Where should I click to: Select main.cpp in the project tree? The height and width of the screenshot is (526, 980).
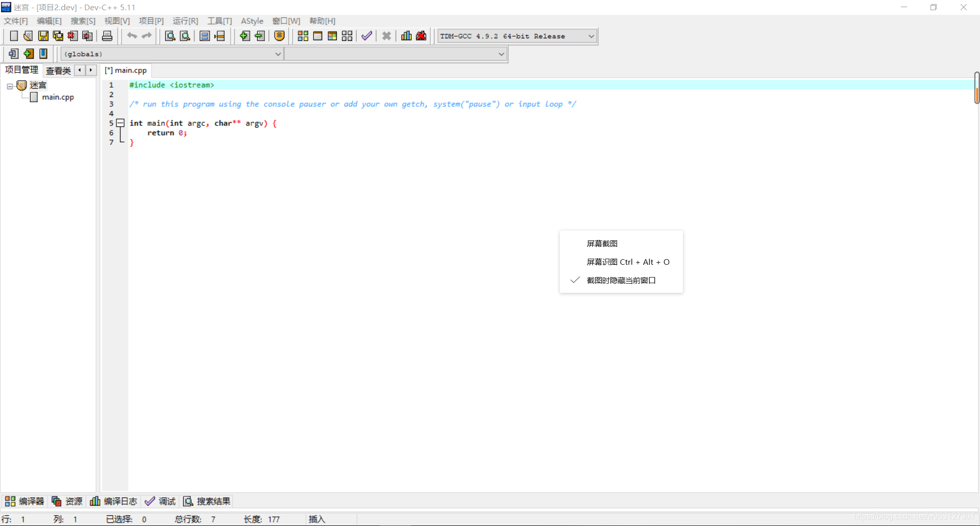point(58,97)
